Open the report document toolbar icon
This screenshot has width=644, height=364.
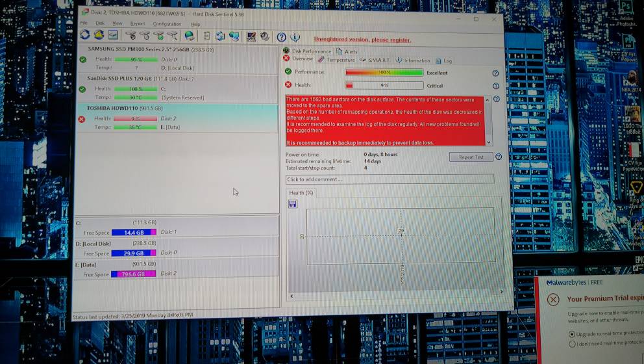click(x=206, y=36)
